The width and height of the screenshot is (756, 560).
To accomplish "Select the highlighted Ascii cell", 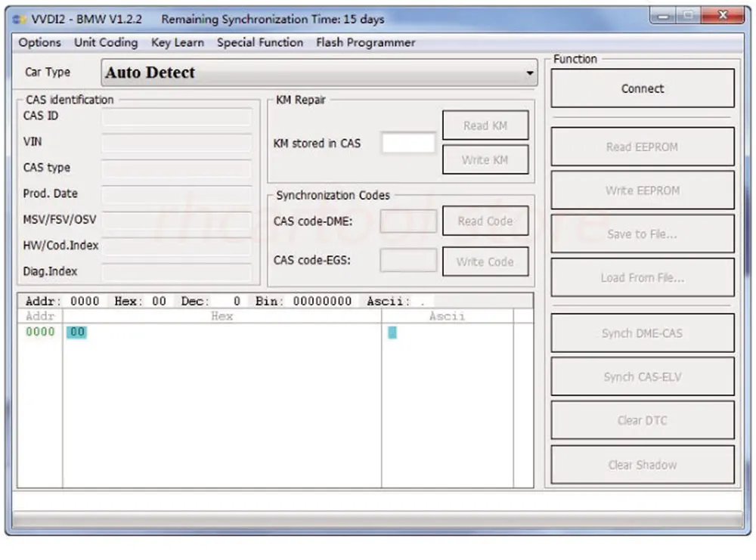I will point(392,333).
